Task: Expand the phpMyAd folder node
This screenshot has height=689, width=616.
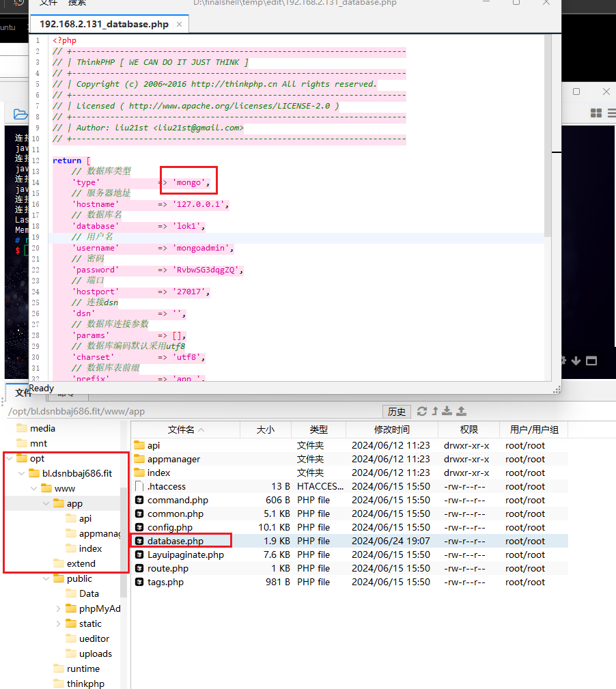Action: 59,608
